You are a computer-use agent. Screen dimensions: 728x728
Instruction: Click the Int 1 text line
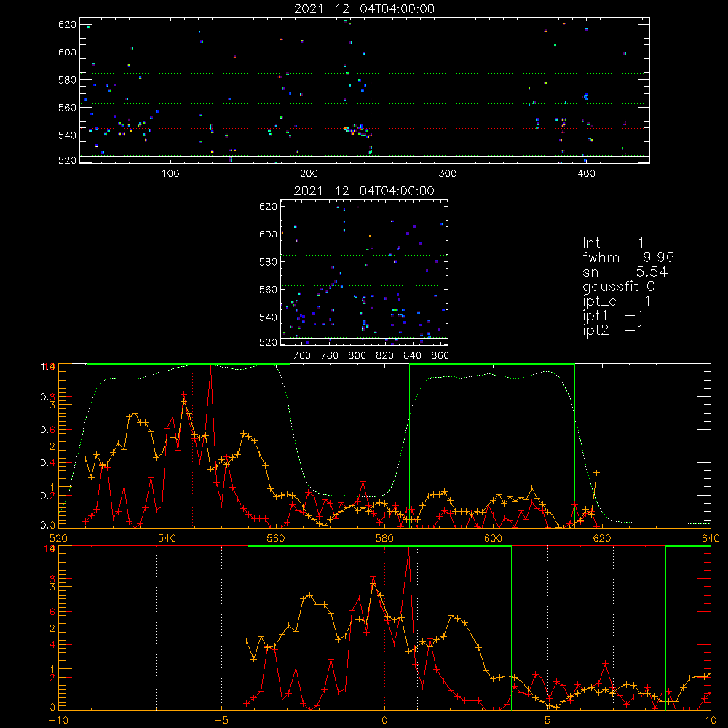[613, 243]
